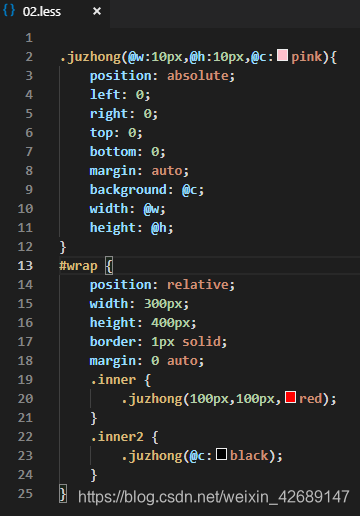Open the pink color swatch picker
This screenshot has width=360, height=516.
282,55
